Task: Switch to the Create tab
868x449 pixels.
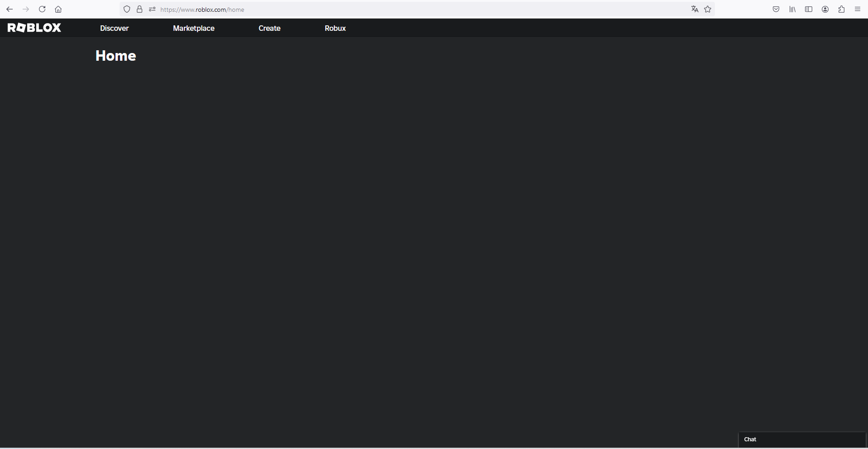Action: coord(270,28)
